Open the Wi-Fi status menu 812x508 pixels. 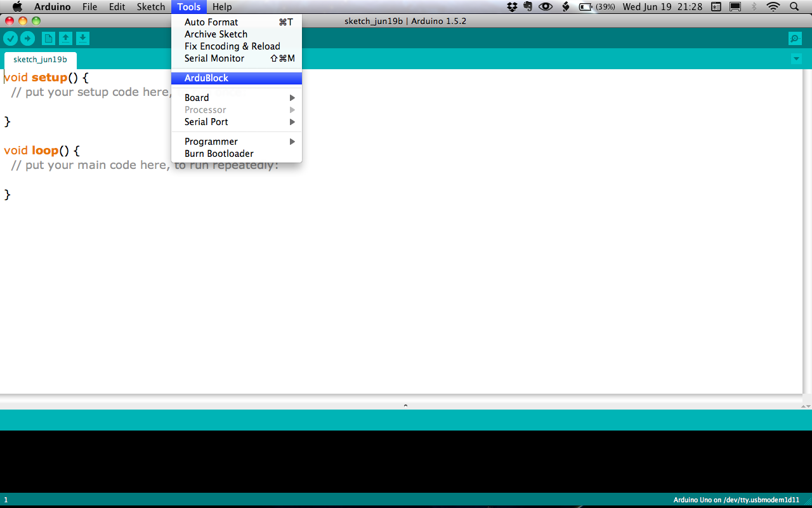click(x=773, y=7)
